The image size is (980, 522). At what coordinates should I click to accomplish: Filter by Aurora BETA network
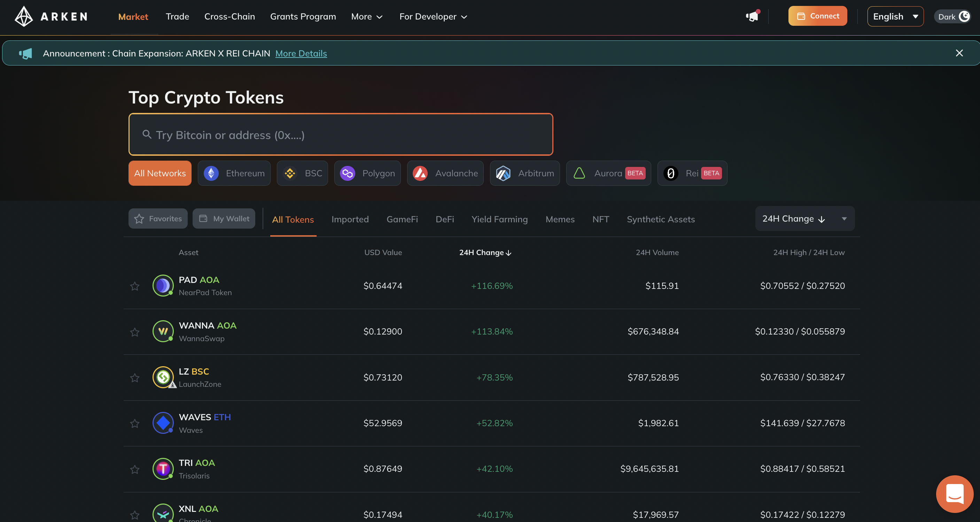609,173
